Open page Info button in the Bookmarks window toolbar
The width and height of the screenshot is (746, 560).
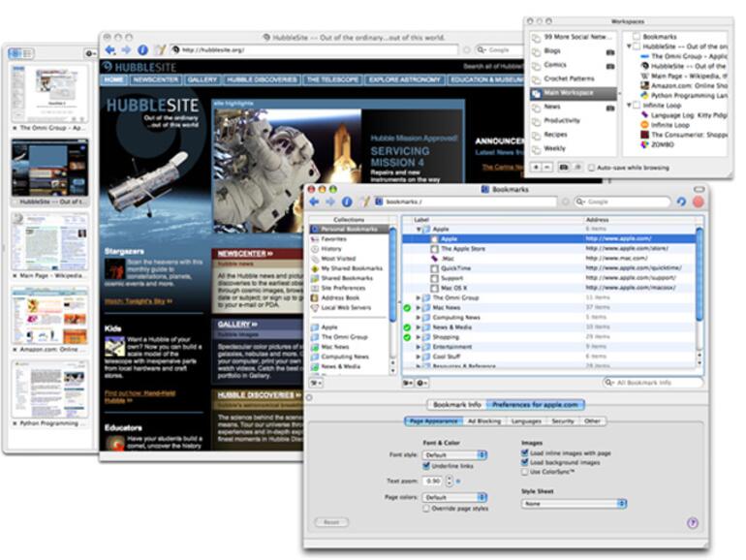click(x=347, y=202)
